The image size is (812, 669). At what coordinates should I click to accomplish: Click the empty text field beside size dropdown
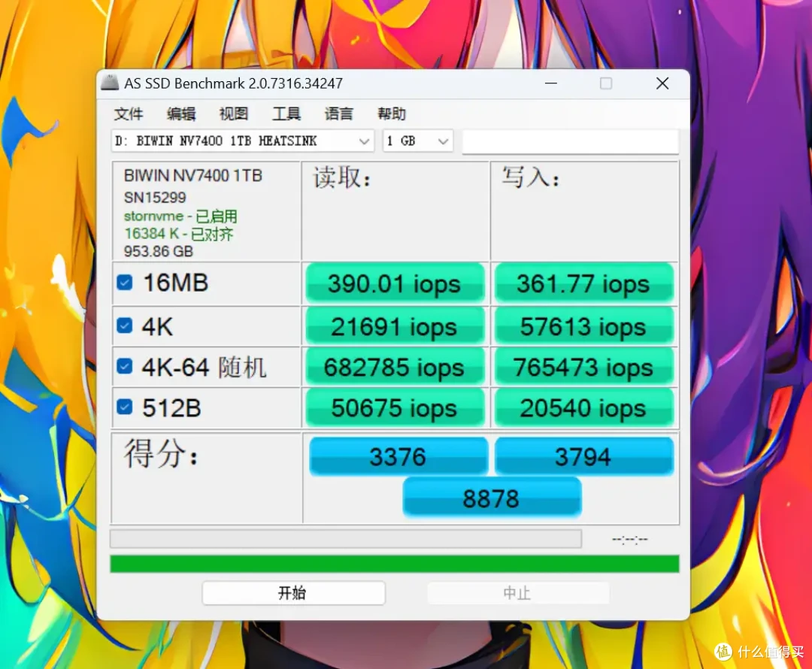coord(570,141)
